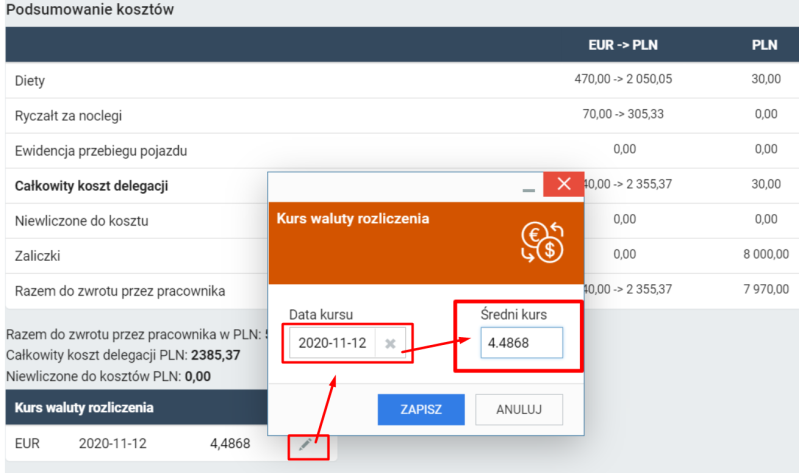Click the Ryczałt za noclegi row label
The image size is (799, 473).
[x=68, y=116]
